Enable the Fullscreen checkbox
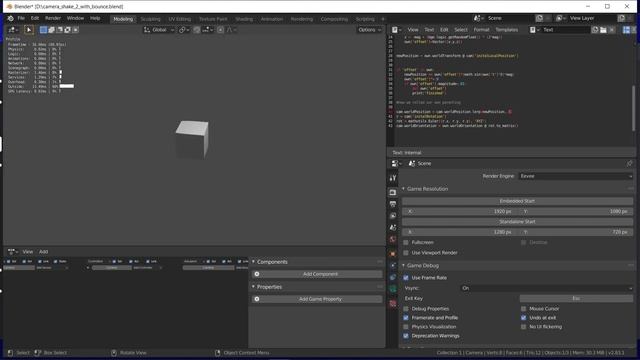Image resolution: width=640 pixels, height=360 pixels. point(406,242)
